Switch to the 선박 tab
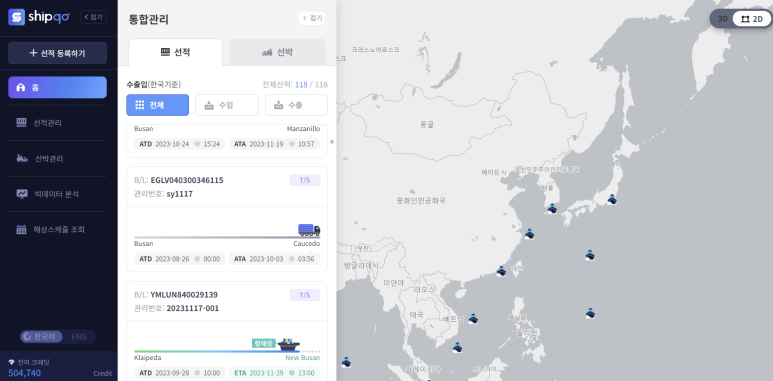773x381 pixels. coord(277,52)
